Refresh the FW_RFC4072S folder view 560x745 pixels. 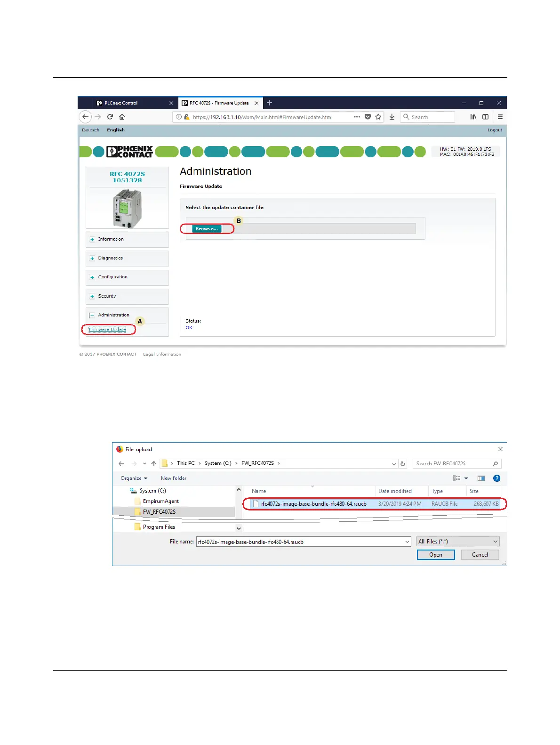click(403, 464)
